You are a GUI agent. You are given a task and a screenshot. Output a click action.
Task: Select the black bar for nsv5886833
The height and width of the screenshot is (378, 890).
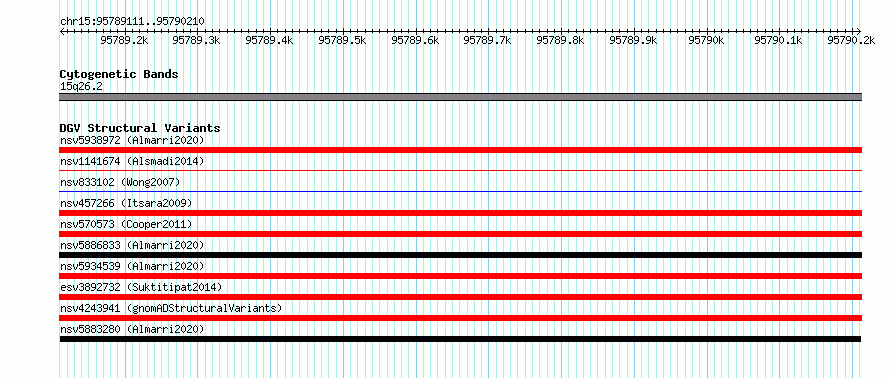(461, 255)
